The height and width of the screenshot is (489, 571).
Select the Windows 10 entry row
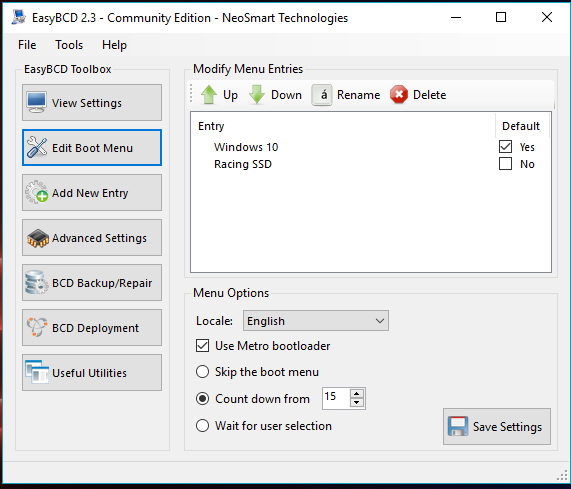point(342,147)
